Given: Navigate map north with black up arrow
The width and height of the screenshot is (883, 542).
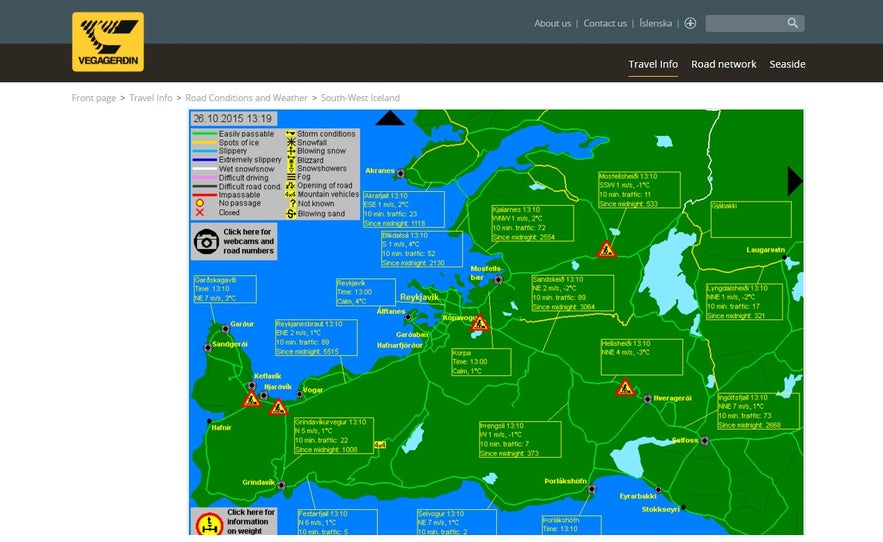Looking at the screenshot, I should (390, 118).
